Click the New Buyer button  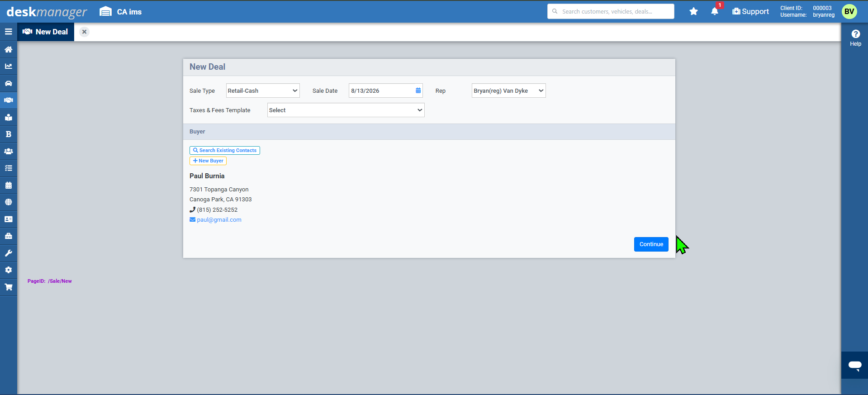[x=208, y=161]
